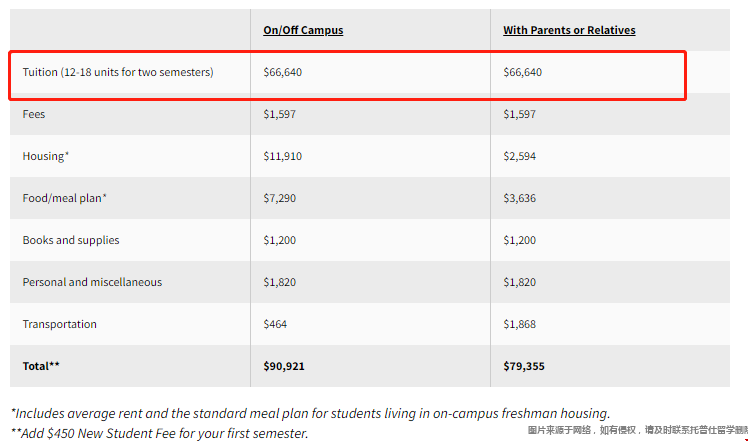
Task: Click the $79,355 With Parents total
Action: pyautogui.click(x=524, y=366)
